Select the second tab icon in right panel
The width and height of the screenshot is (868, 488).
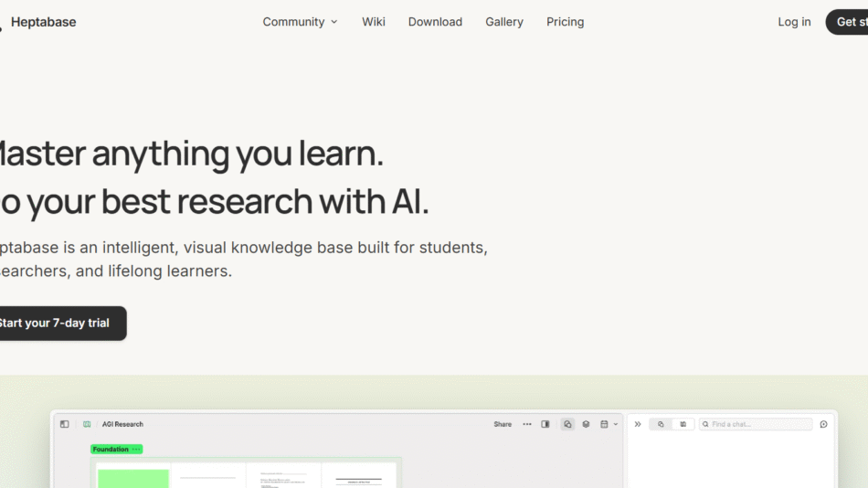[x=683, y=424]
